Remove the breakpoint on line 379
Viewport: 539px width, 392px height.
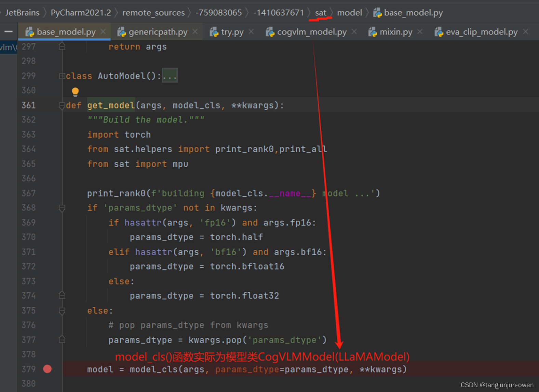click(x=48, y=369)
